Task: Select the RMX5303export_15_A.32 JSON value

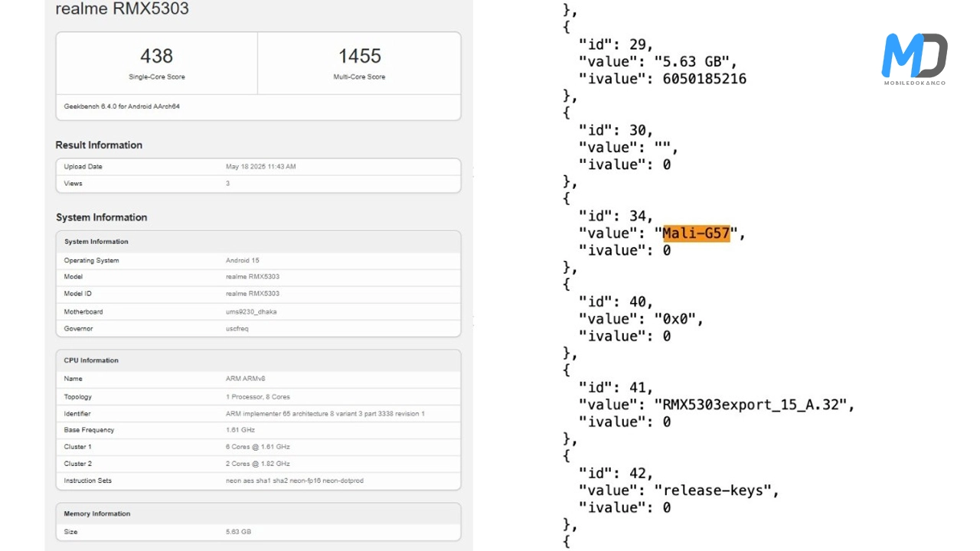Action: point(753,405)
